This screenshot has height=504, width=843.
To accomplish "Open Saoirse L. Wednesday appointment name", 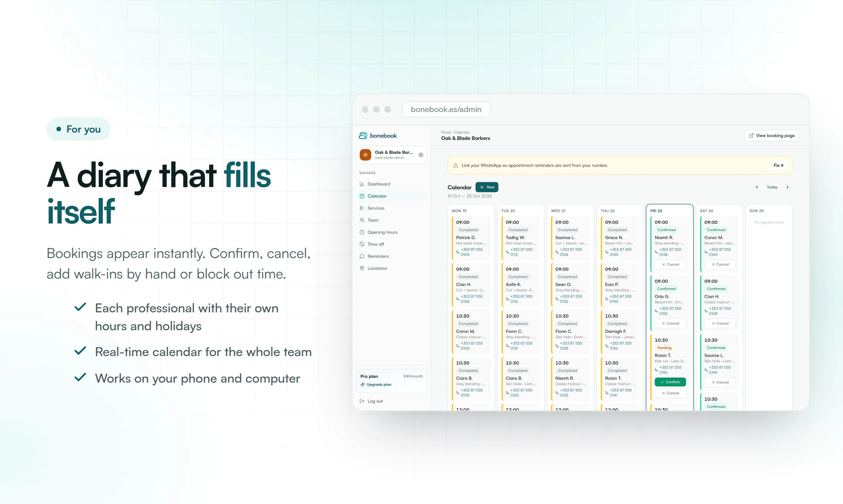I will pyautogui.click(x=565, y=237).
